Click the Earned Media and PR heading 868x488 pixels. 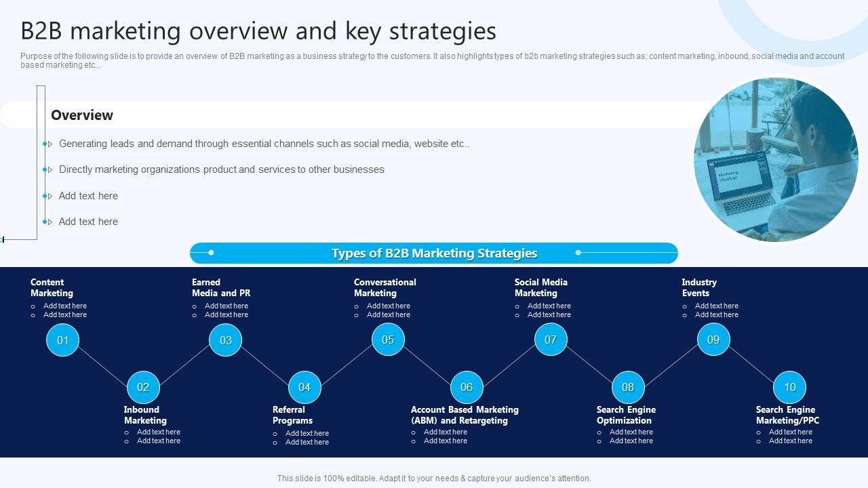221,287
